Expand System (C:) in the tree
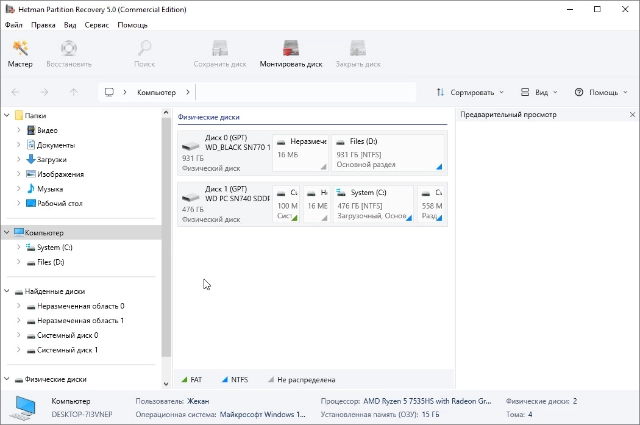The image size is (640, 425). pyautogui.click(x=18, y=247)
